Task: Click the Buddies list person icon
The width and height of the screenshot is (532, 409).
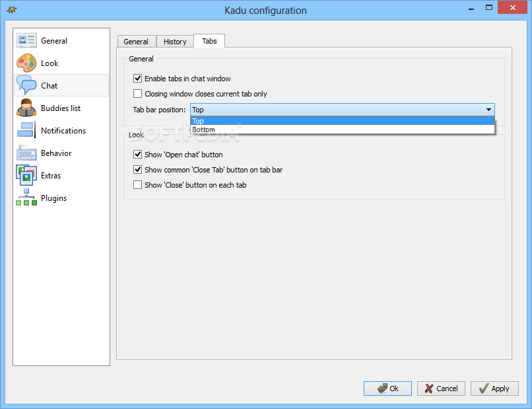Action: [26, 108]
